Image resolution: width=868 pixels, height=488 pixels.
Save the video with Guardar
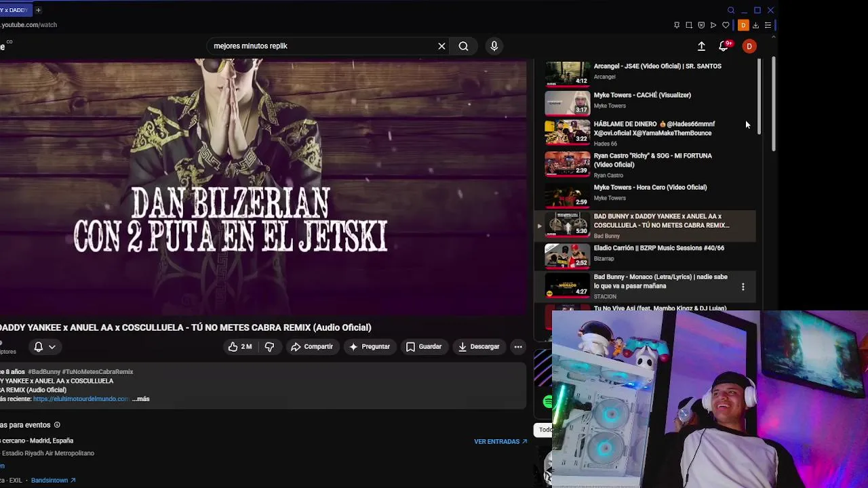coord(424,346)
